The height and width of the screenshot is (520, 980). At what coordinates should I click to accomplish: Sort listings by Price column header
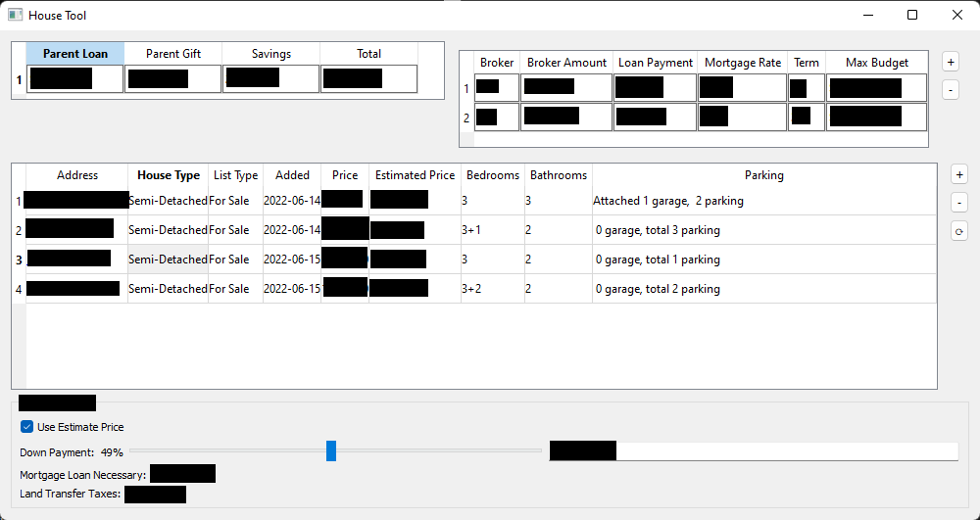point(345,175)
